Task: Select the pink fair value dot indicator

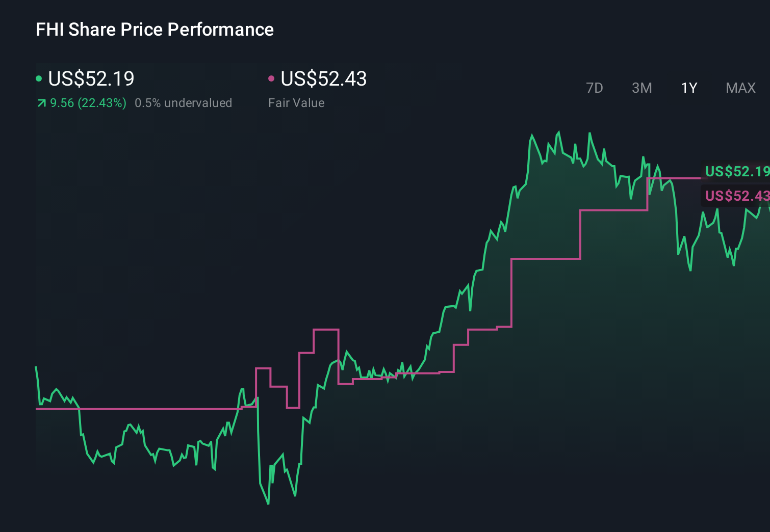Action: click(271, 78)
